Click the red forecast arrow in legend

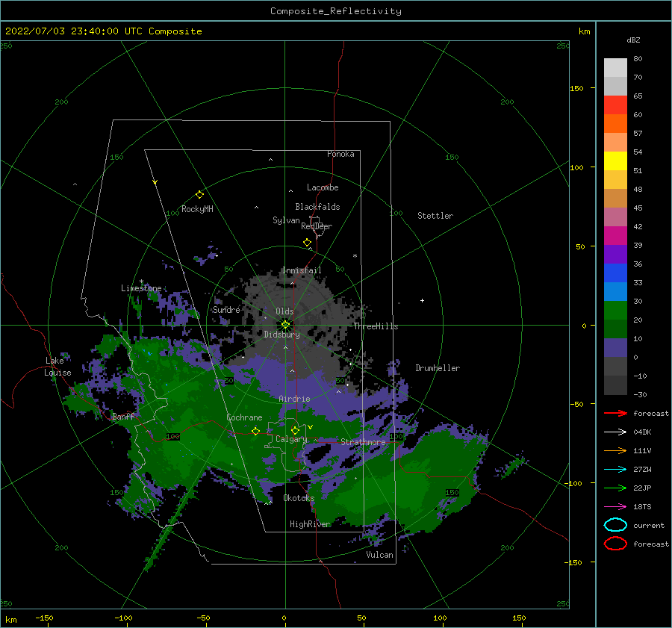(615, 413)
